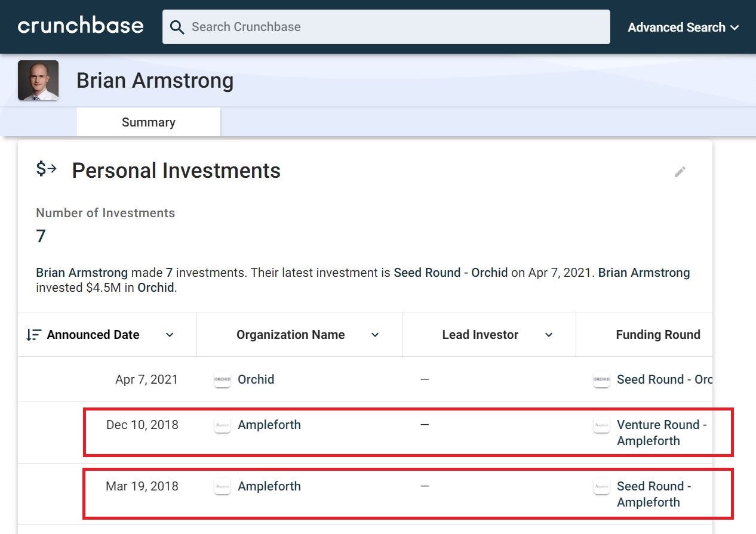Click the sort icon beside Announced Date
Viewport: 756px width, 534px height.
click(x=33, y=335)
